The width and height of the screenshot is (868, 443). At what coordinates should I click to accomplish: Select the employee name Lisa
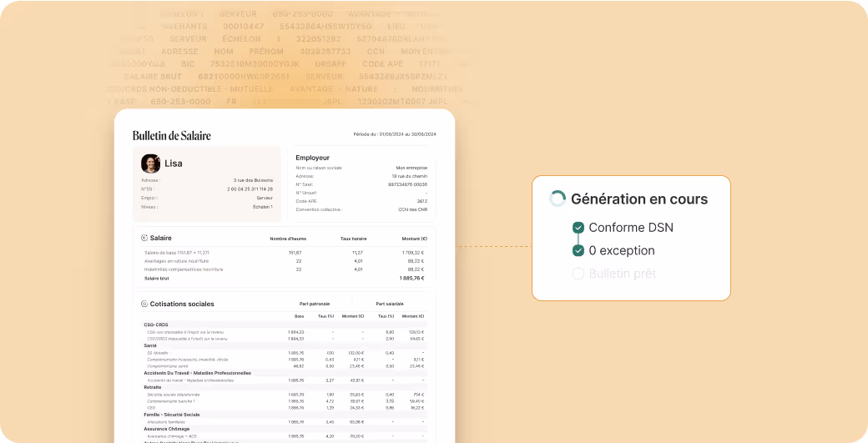click(174, 164)
